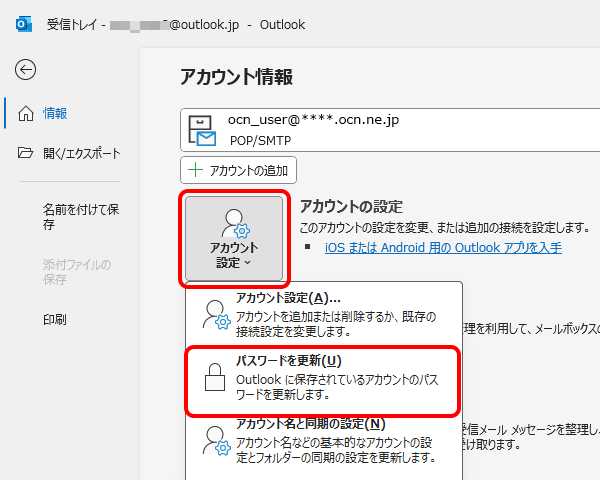600x480 pixels.
Task: Click the mailbox icon in account selector
Action: click(x=205, y=131)
